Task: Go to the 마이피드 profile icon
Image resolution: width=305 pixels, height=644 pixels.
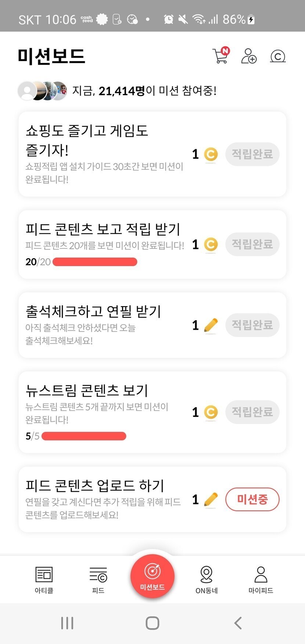Action: 261,575
